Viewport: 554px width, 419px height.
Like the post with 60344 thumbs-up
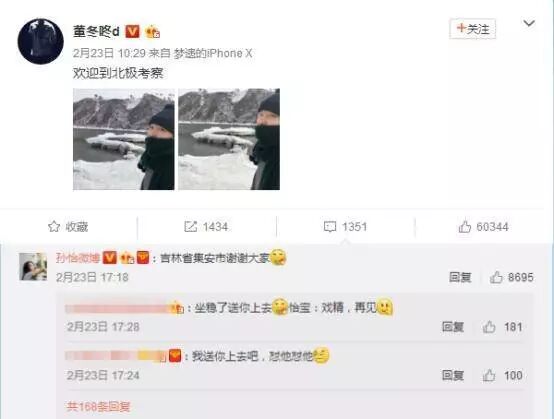483,226
